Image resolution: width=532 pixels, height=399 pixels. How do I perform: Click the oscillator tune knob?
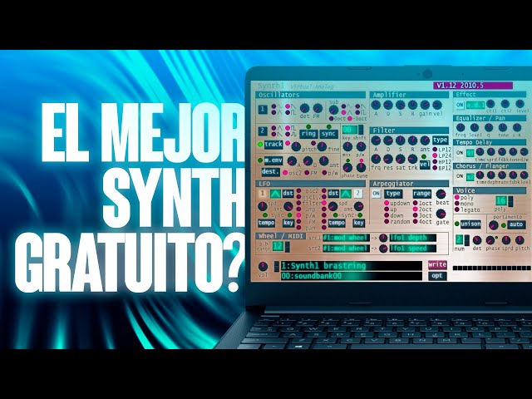(362, 168)
